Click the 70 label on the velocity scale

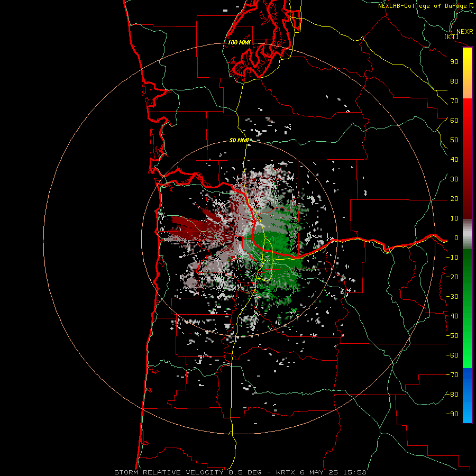[x=454, y=101]
